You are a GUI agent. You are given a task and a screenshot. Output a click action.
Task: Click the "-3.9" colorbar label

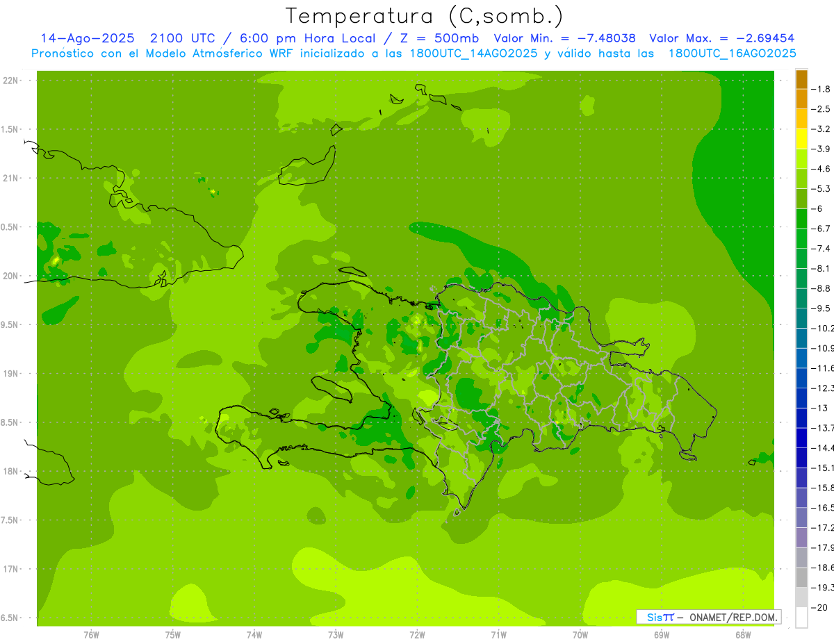pos(820,149)
